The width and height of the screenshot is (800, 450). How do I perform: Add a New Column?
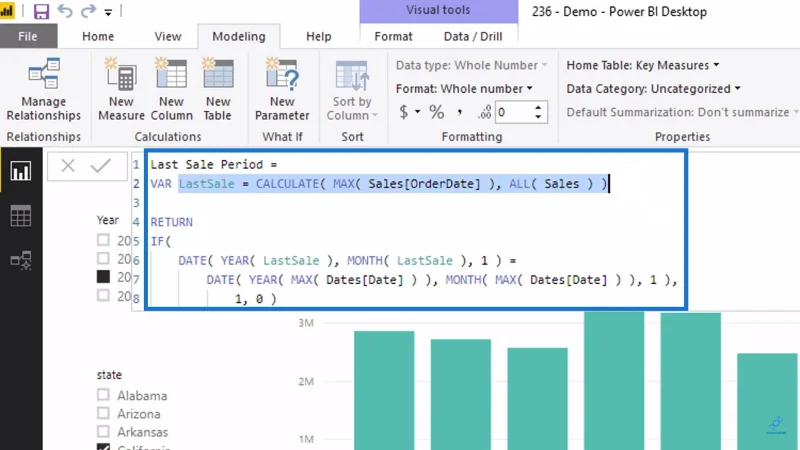(171, 90)
